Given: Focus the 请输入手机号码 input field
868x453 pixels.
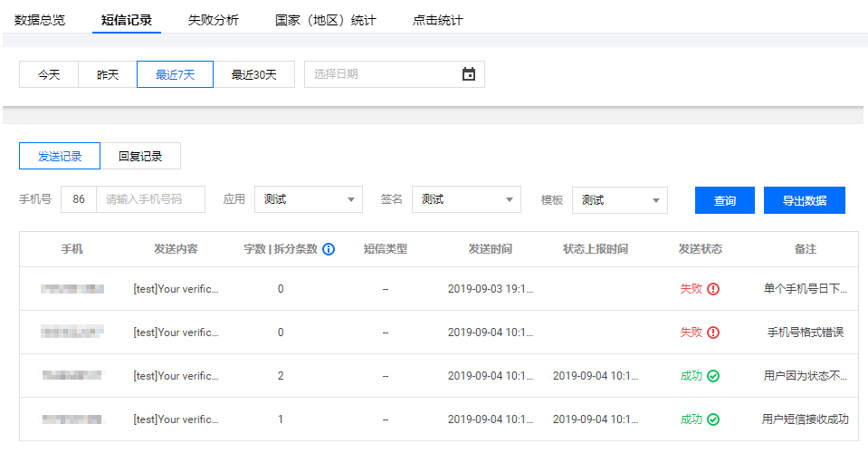Looking at the screenshot, I should 150,199.
